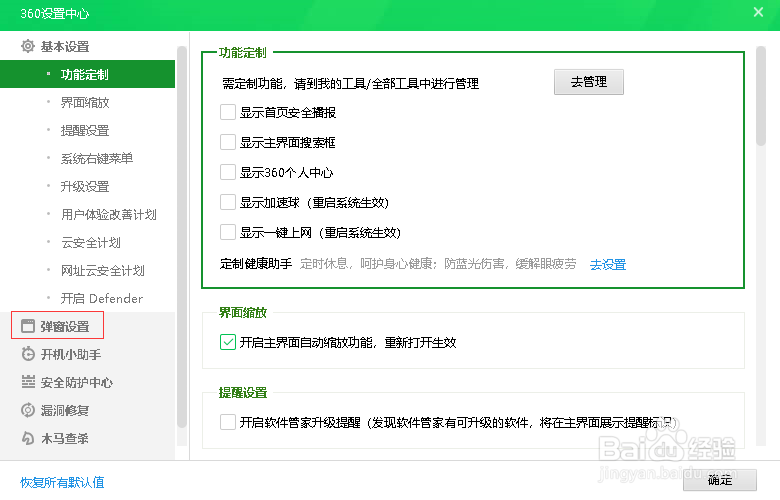The image size is (780, 500).
Task: Click the 360设置中心 title text
Action: pos(55,13)
